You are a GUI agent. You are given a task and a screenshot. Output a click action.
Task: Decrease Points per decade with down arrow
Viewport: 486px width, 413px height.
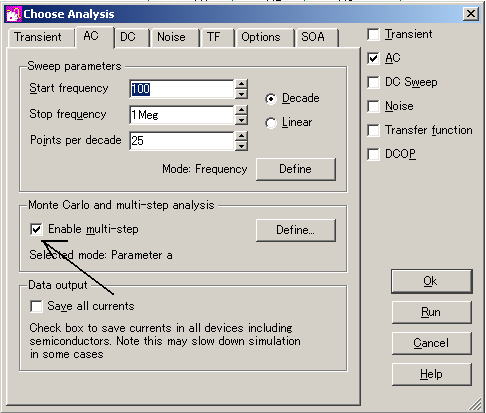pyautogui.click(x=241, y=146)
